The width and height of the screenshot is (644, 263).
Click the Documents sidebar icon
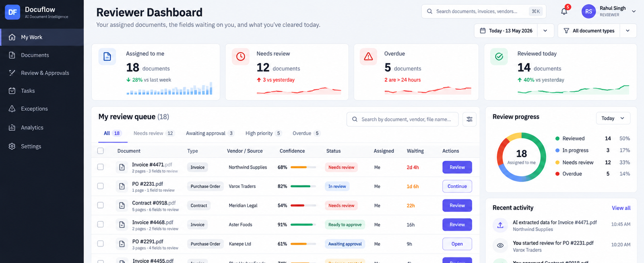point(12,55)
